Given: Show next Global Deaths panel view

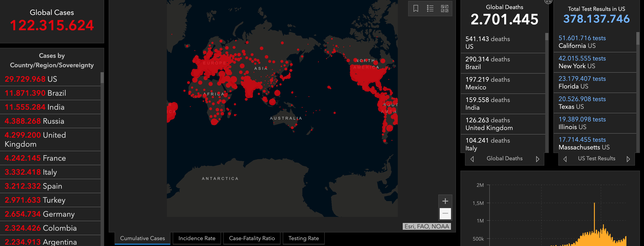Looking at the screenshot, I should [x=538, y=159].
